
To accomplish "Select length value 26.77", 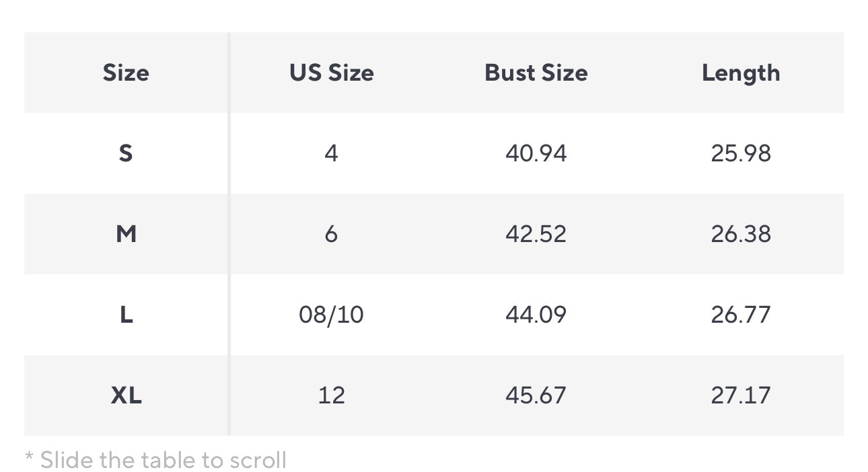I will pos(741,315).
